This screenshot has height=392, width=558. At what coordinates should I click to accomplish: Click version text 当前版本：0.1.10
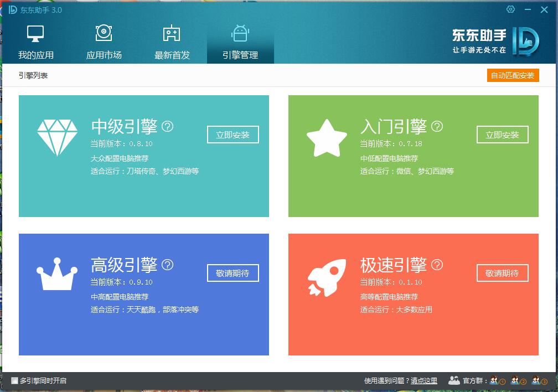[391, 282]
